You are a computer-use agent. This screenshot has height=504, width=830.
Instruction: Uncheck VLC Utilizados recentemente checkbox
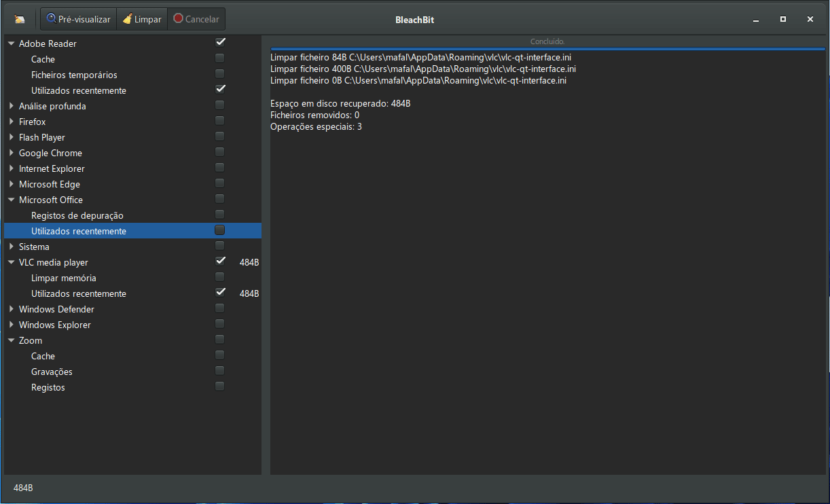point(220,292)
